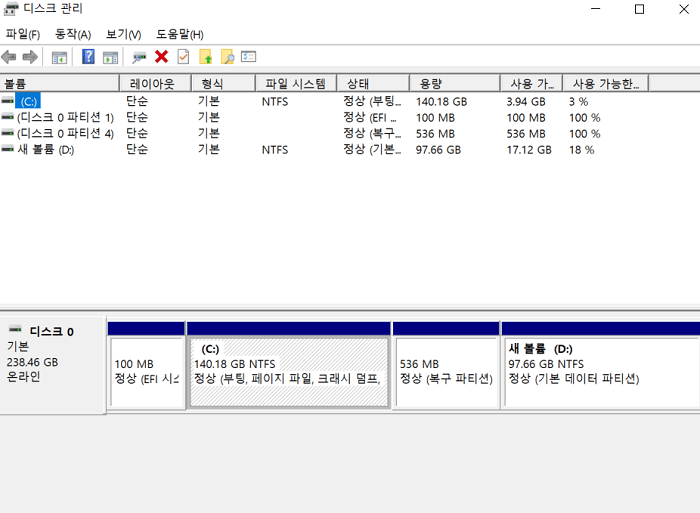This screenshot has width=700, height=513.
Task: Click the Forward arrow toolbar icon
Action: [30, 57]
